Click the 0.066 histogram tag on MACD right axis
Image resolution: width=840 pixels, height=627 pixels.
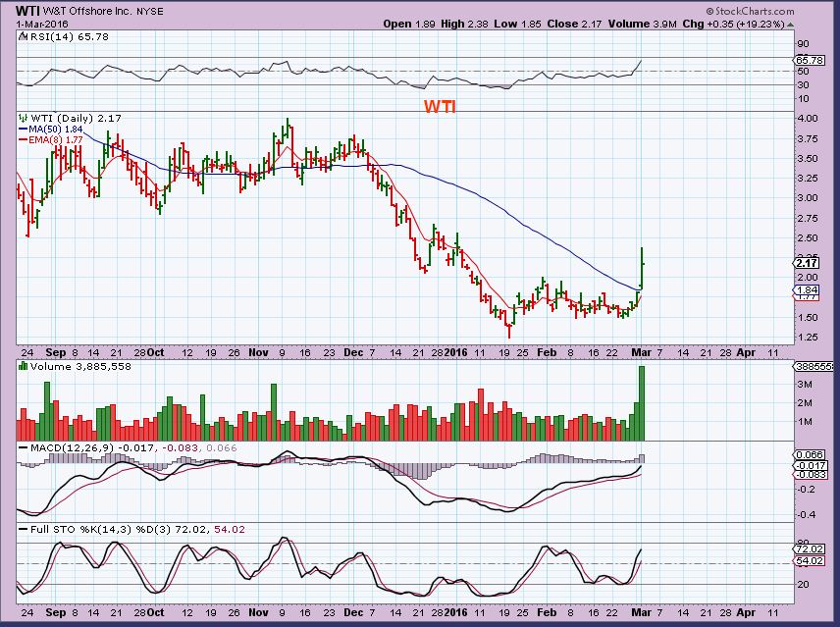[810, 455]
